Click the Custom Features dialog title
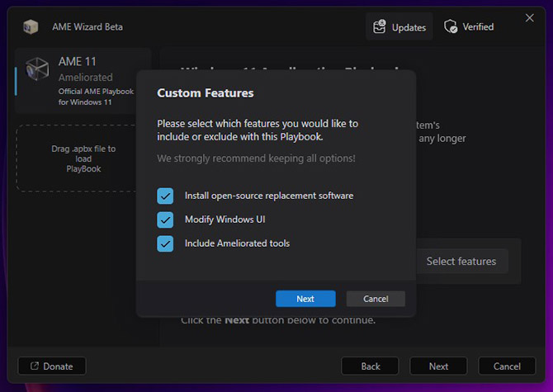 [x=206, y=93]
